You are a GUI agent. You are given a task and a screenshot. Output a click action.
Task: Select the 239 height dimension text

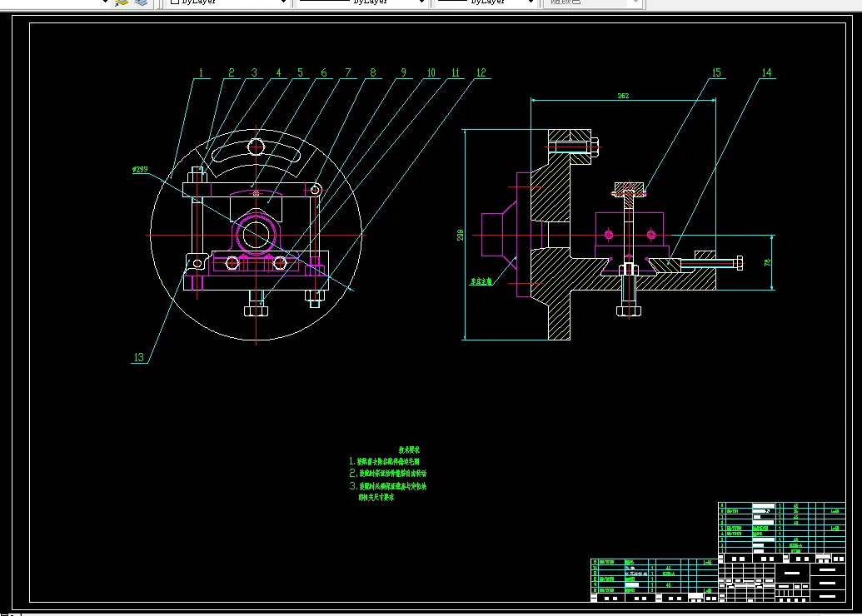[x=460, y=235]
